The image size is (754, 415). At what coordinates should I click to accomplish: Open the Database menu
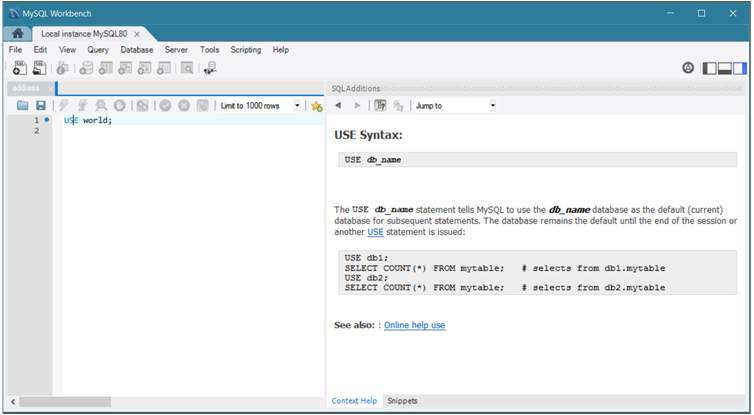coord(137,49)
